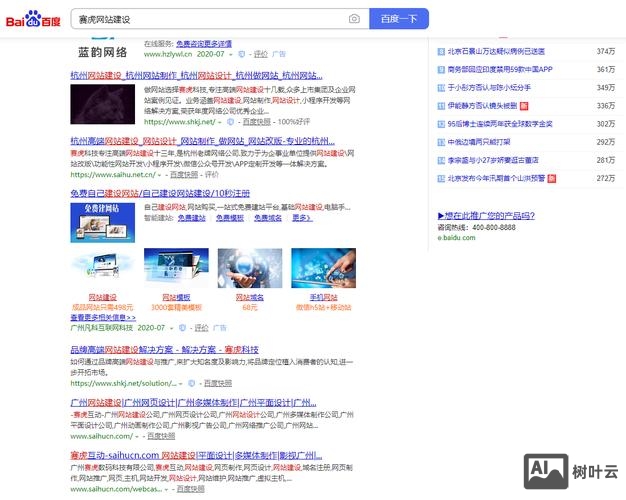The width and height of the screenshot is (626, 500).
Task: Expand dropdown arrow after www.hzlywl.cn 2020-07
Action: coord(230,54)
